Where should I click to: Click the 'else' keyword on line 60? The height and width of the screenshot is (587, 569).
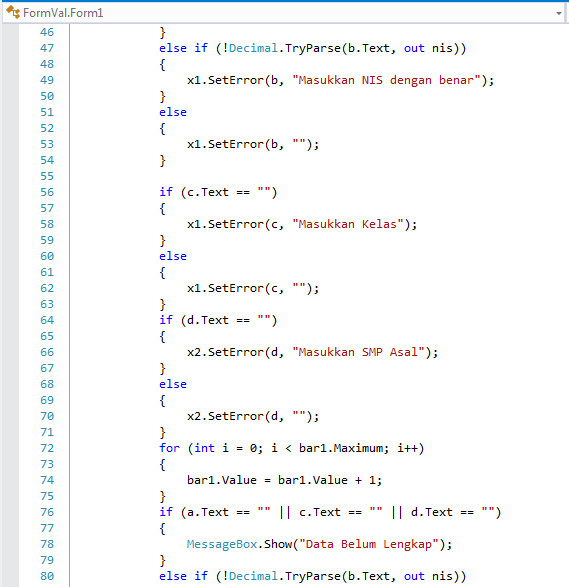pyautogui.click(x=173, y=256)
